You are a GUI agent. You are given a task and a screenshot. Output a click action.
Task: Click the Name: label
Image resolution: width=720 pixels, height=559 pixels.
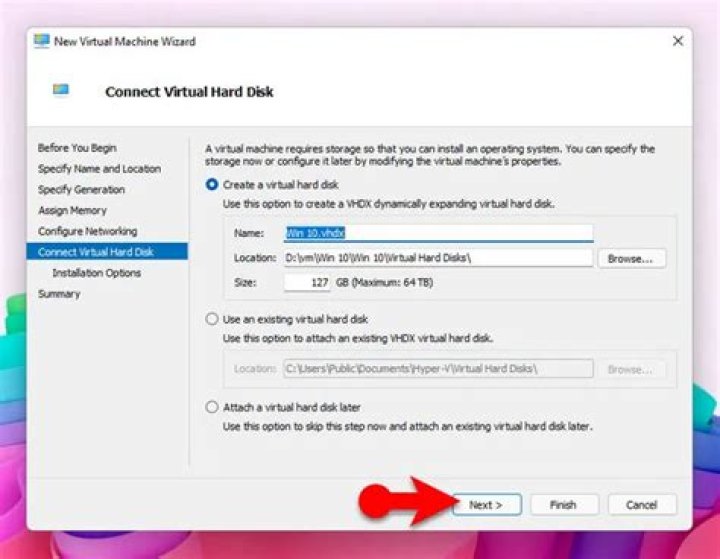(x=249, y=233)
